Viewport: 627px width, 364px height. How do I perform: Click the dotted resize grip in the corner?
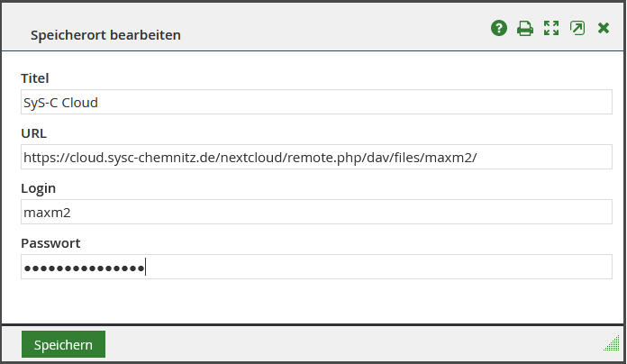tap(612, 343)
